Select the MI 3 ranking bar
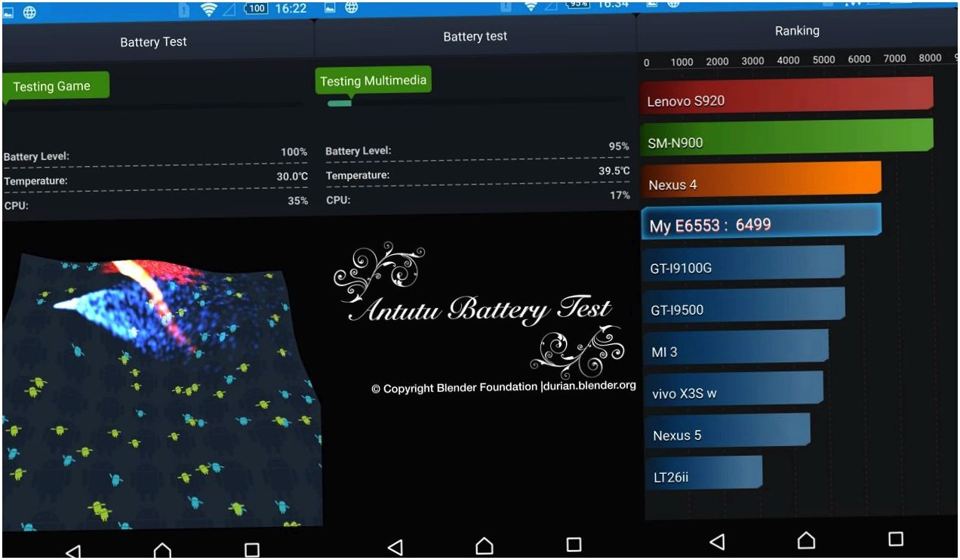Image resolution: width=960 pixels, height=560 pixels. coord(736,349)
